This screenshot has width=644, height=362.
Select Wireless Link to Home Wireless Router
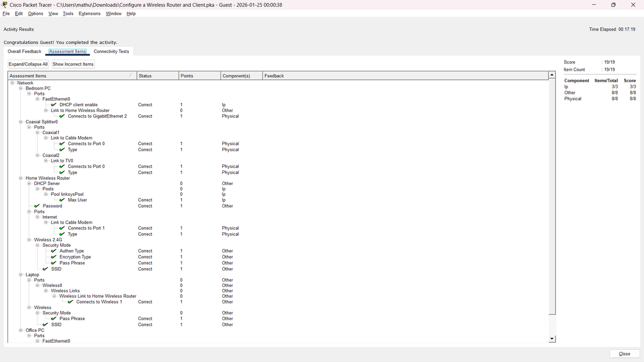click(x=98, y=296)
